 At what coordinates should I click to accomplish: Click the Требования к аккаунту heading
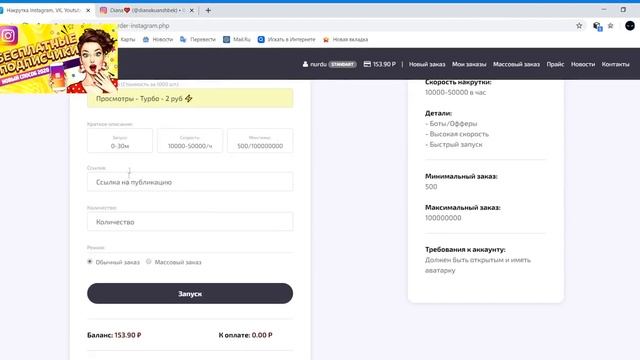[x=465, y=249]
